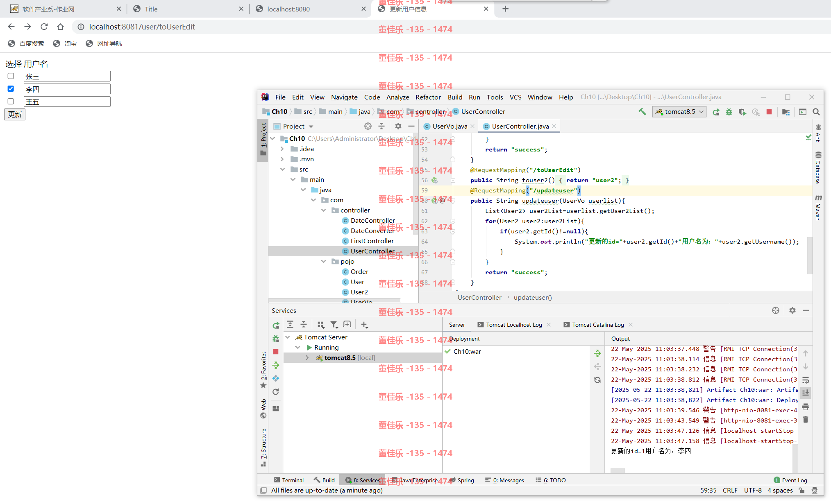Click the refresh deployment icon in Deployment panel
Screen dimensions: 831x504
point(597,380)
